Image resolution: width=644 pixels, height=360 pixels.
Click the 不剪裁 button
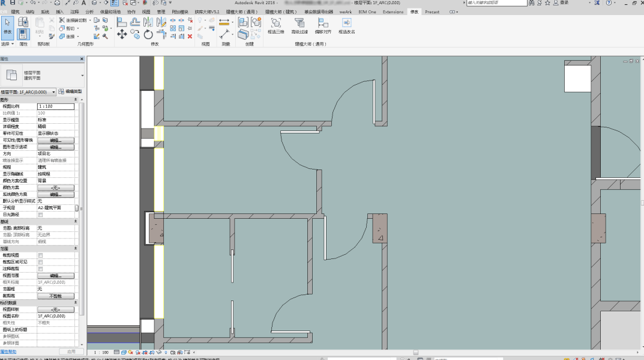point(56,296)
